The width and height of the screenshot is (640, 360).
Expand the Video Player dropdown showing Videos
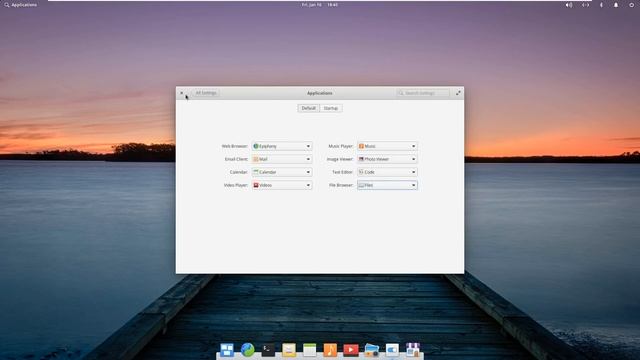click(x=282, y=185)
